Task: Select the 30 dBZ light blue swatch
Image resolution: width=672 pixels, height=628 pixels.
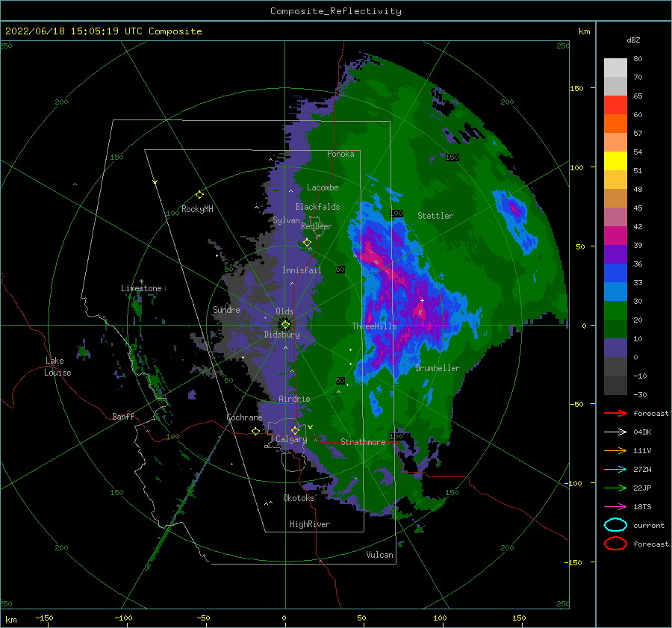Action: pyautogui.click(x=615, y=291)
